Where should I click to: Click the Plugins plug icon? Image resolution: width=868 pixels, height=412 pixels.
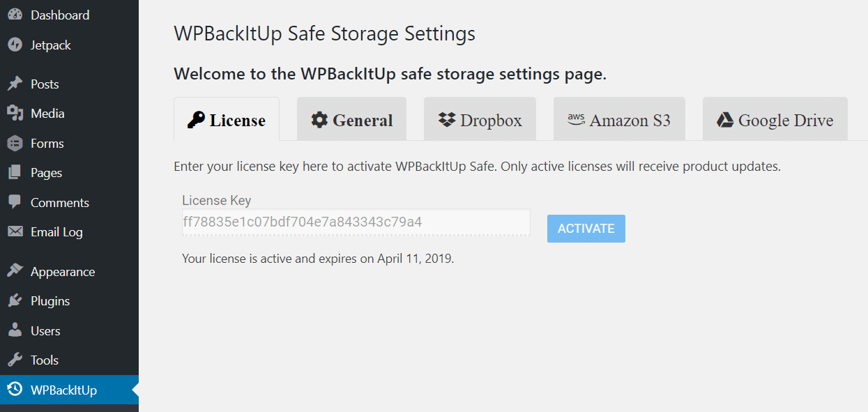click(15, 301)
